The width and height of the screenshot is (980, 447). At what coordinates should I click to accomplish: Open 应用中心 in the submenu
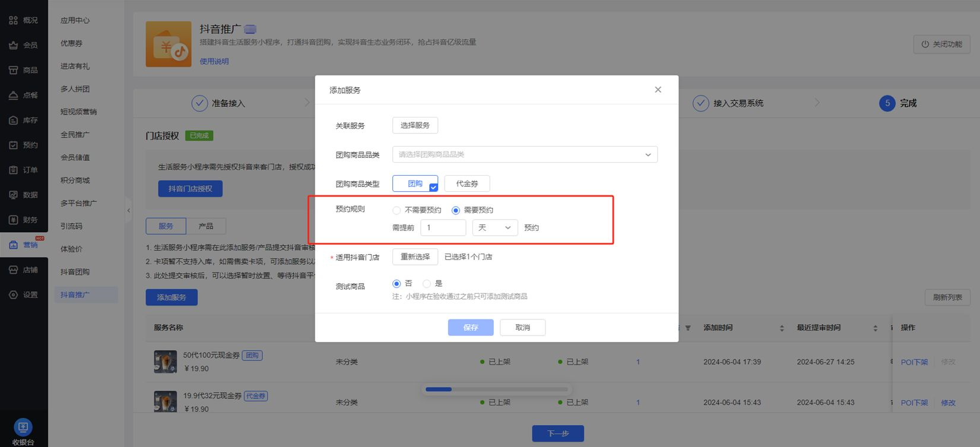[x=75, y=20]
